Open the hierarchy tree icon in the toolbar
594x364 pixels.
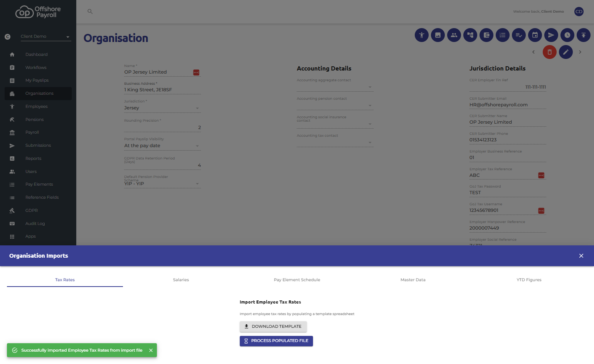click(x=470, y=35)
